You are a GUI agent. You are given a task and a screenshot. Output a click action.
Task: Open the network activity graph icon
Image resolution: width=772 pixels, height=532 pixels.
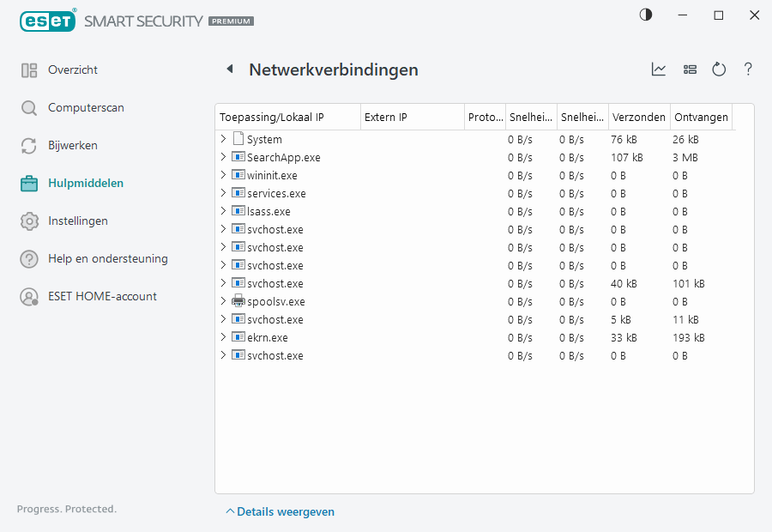659,70
